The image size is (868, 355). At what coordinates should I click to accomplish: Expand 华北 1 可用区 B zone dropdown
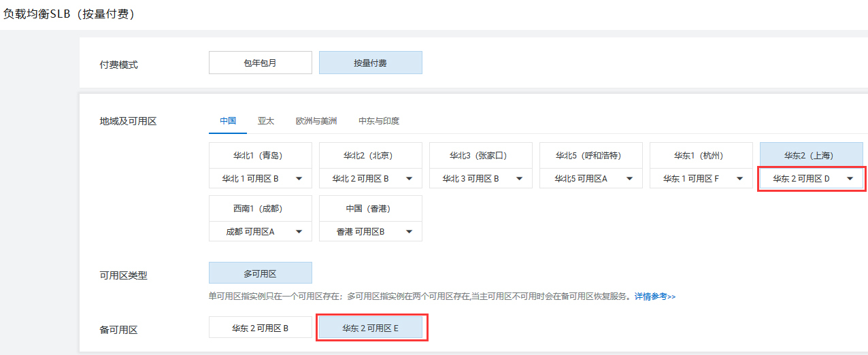(x=260, y=179)
